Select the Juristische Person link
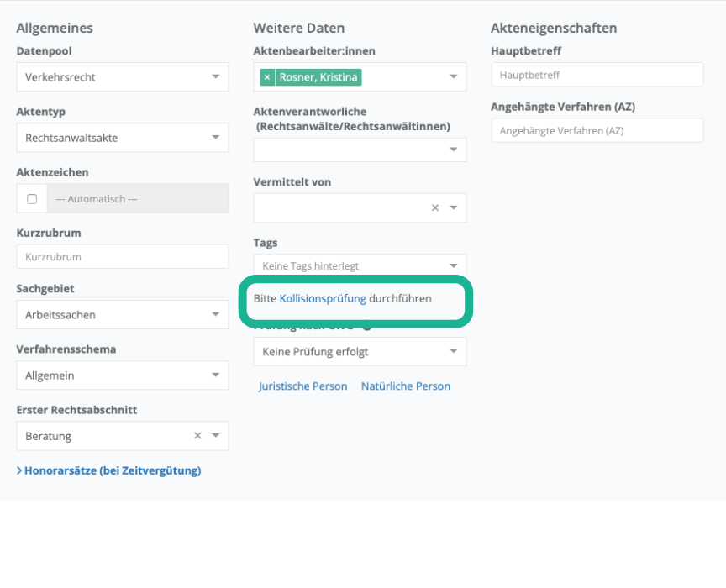726x588 pixels. [x=302, y=386]
